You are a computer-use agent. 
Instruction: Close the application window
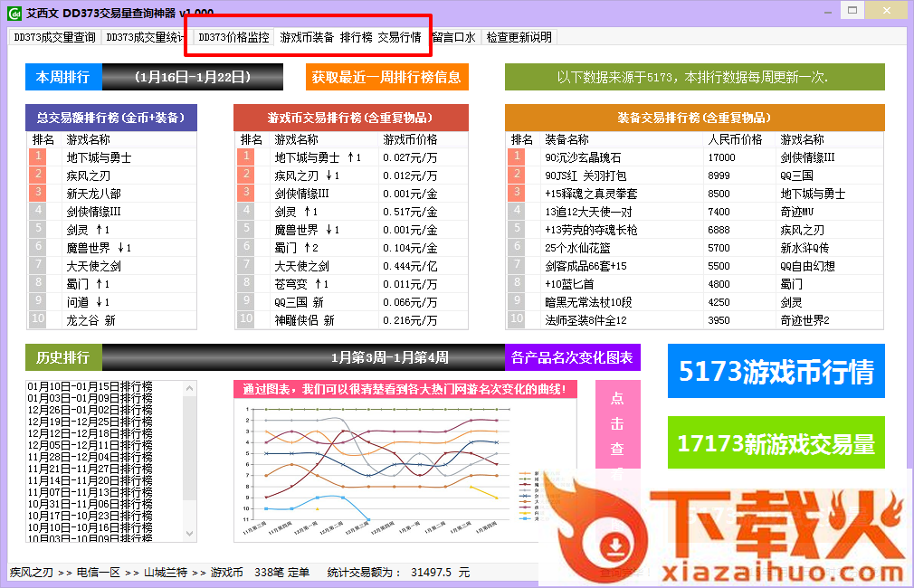tap(887, 11)
